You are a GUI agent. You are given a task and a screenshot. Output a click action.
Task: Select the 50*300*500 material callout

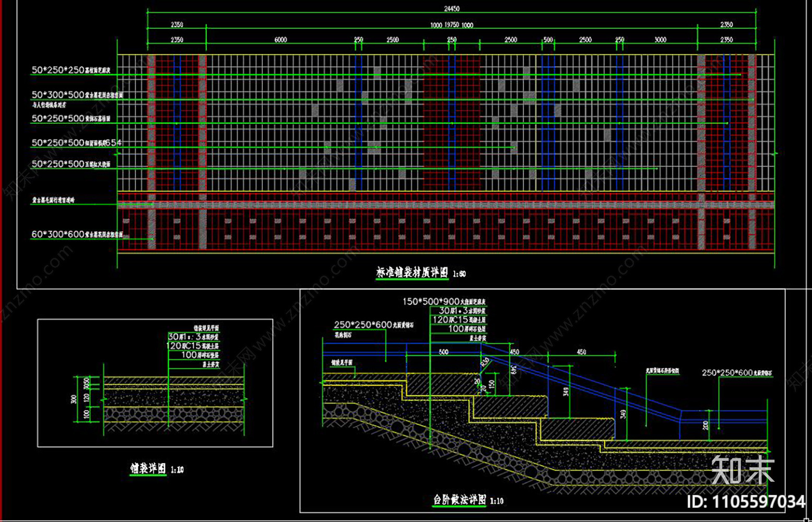click(77, 95)
